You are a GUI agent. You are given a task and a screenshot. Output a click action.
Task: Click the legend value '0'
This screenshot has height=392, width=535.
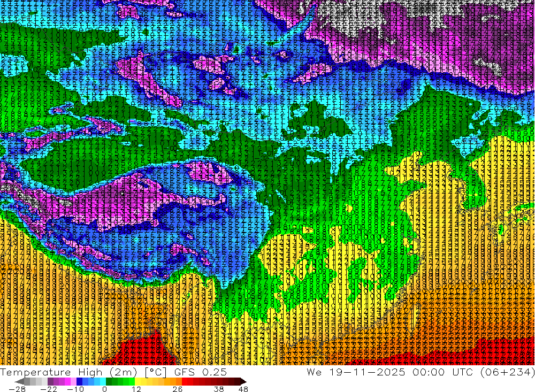(x=105, y=389)
